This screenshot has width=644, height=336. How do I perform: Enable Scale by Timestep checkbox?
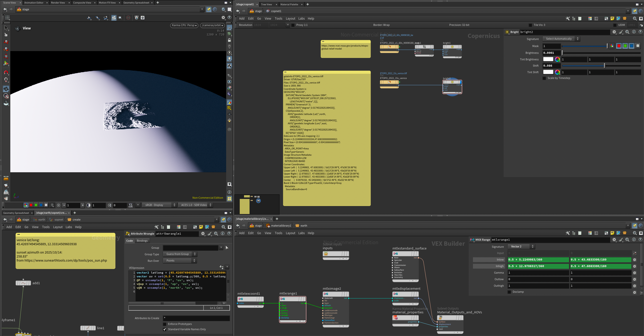(544, 78)
